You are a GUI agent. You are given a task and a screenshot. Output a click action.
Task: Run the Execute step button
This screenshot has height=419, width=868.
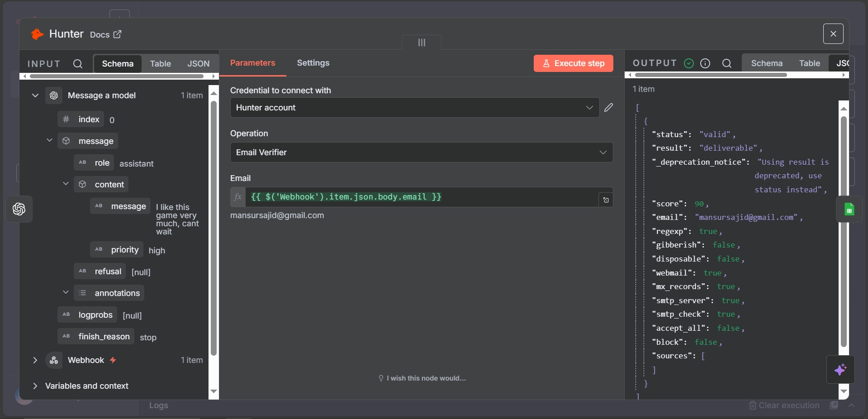574,63
